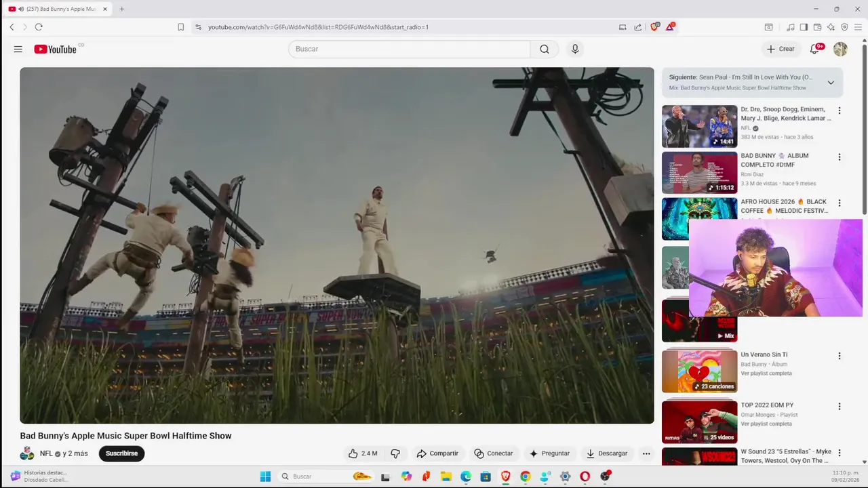This screenshot has width=868, height=488.
Task: Dislike the video with thumbs down
Action: tap(395, 453)
